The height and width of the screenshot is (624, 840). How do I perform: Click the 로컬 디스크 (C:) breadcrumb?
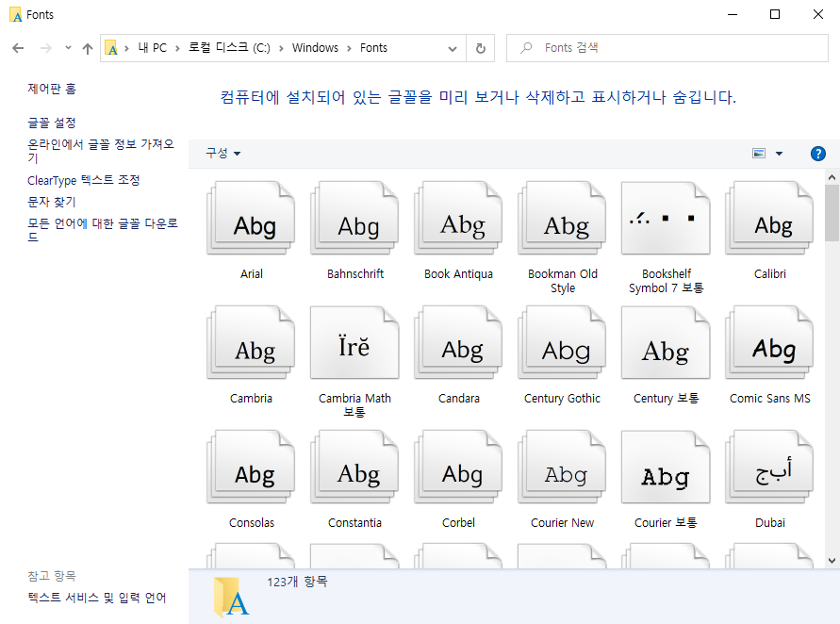click(229, 48)
